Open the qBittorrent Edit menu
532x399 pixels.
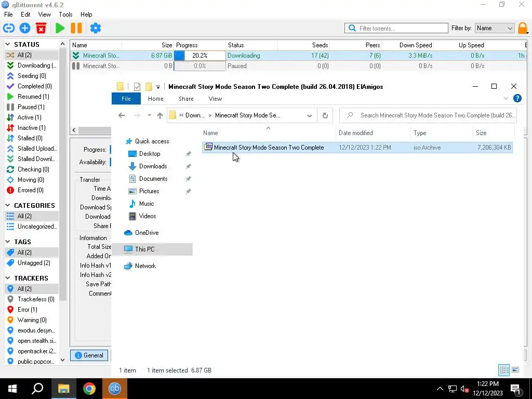(x=25, y=15)
